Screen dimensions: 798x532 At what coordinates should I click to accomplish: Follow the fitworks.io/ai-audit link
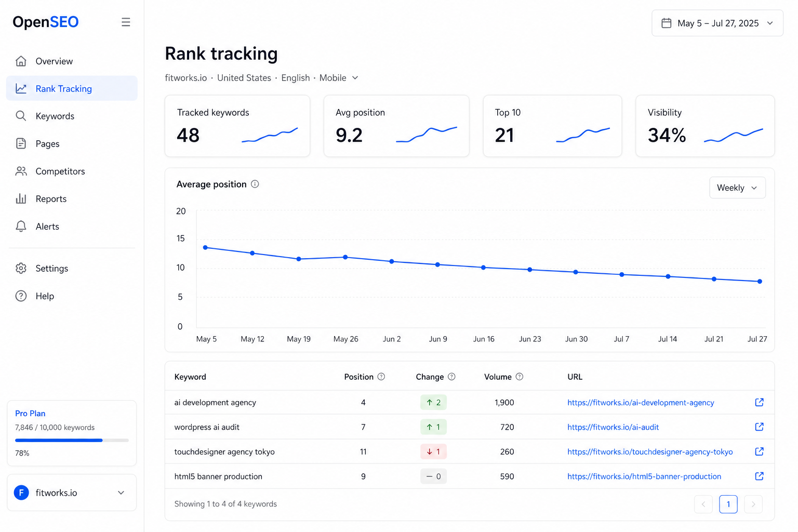(x=613, y=427)
